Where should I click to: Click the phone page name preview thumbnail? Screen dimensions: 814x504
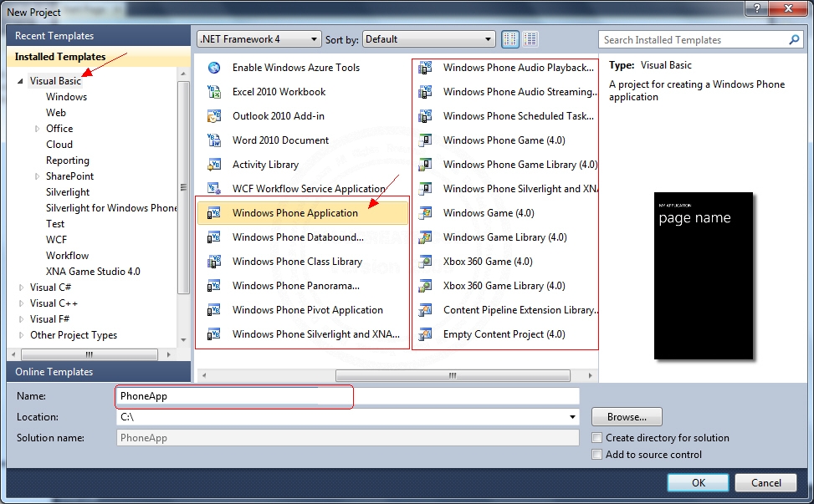point(704,276)
